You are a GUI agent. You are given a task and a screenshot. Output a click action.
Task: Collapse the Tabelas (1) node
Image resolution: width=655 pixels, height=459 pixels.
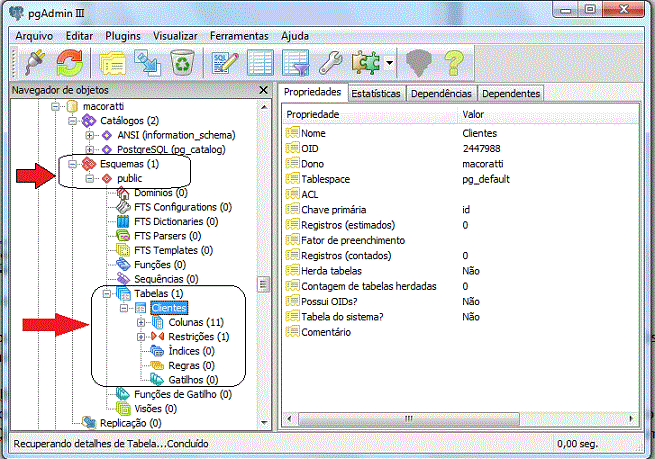[x=107, y=294]
